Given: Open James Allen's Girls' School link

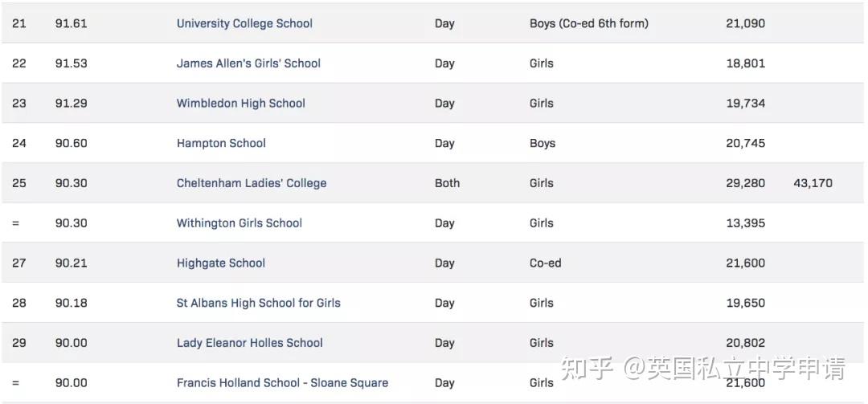Looking at the screenshot, I should 248,63.
